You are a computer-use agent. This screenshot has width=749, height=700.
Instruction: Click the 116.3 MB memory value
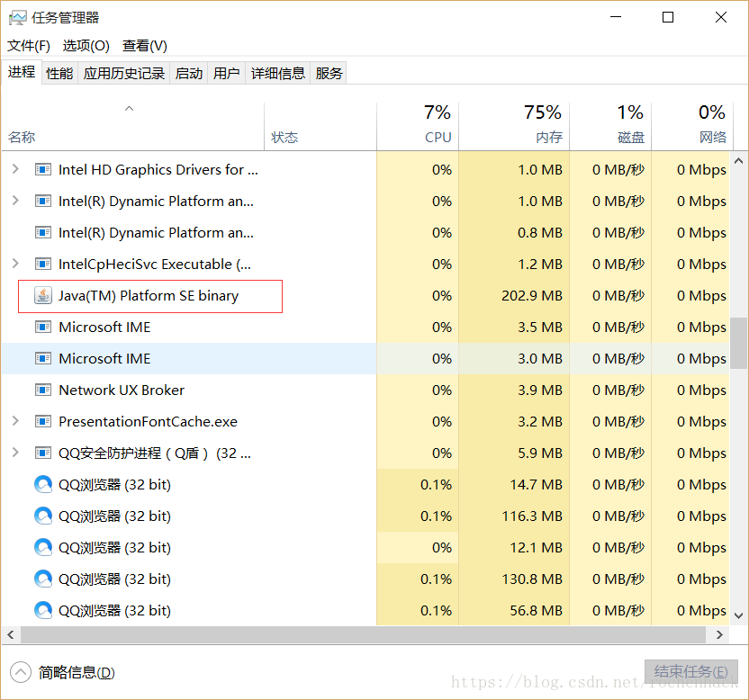pos(532,516)
